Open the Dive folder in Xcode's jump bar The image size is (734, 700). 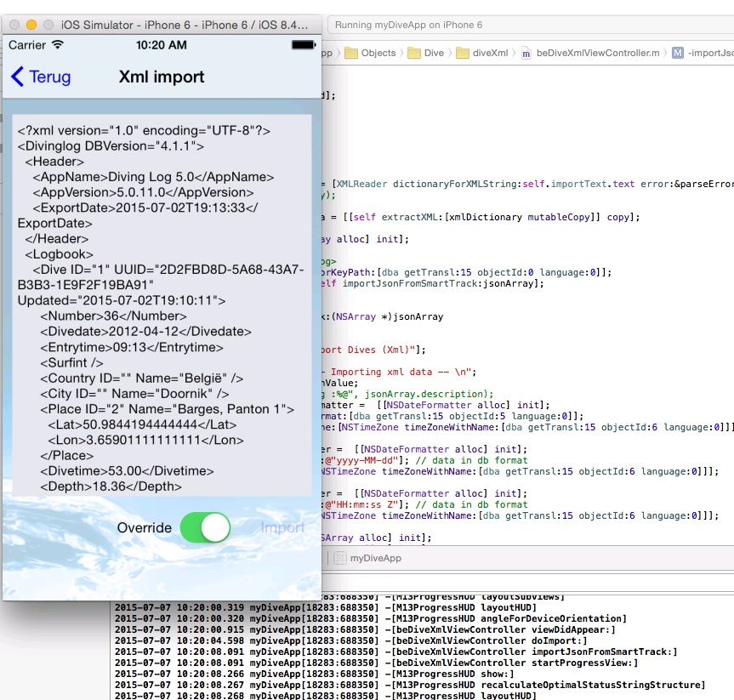[x=426, y=53]
